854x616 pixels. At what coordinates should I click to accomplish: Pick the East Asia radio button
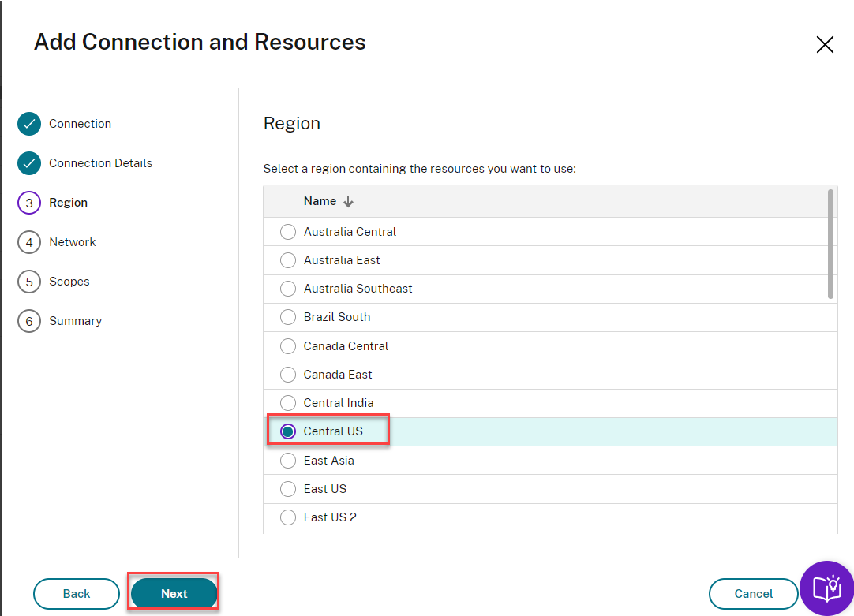click(x=288, y=461)
